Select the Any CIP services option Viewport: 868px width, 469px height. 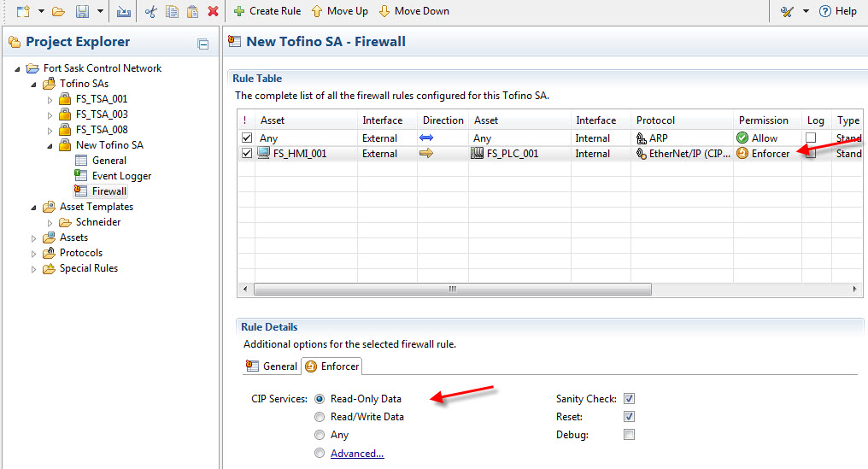[x=320, y=435]
